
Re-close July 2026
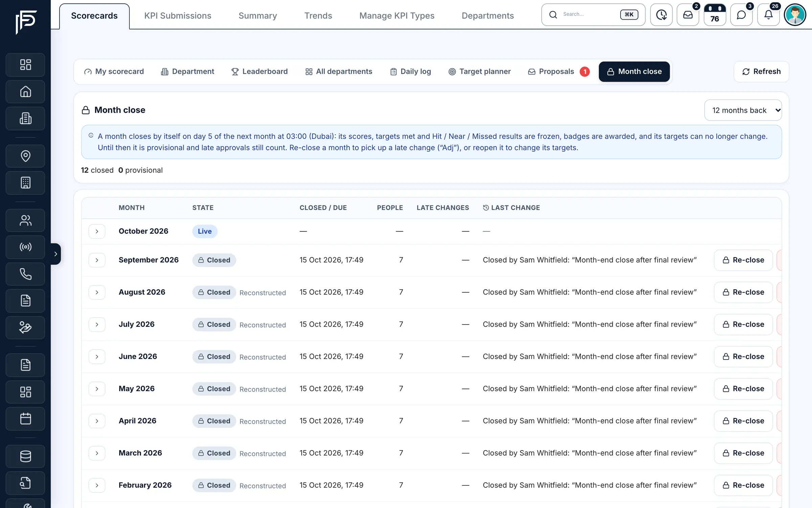click(743, 324)
